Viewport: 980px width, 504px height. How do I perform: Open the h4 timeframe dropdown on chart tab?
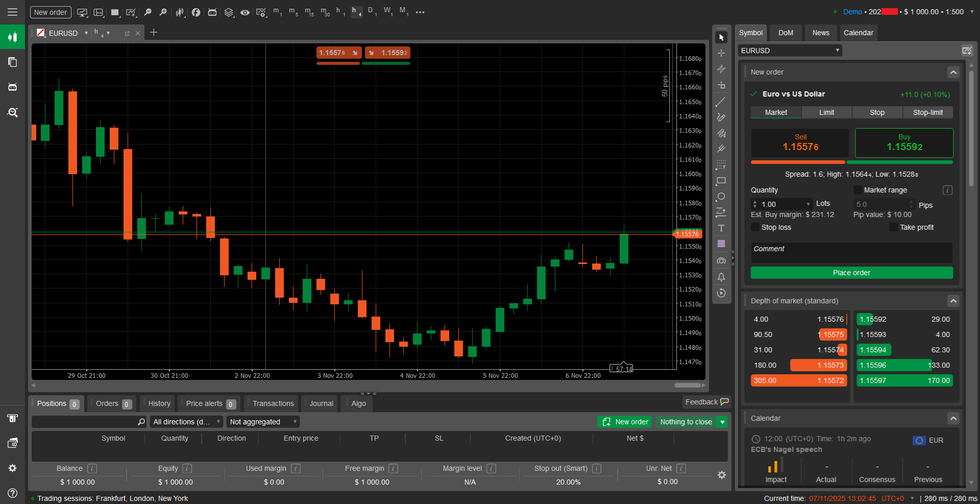coord(108,33)
